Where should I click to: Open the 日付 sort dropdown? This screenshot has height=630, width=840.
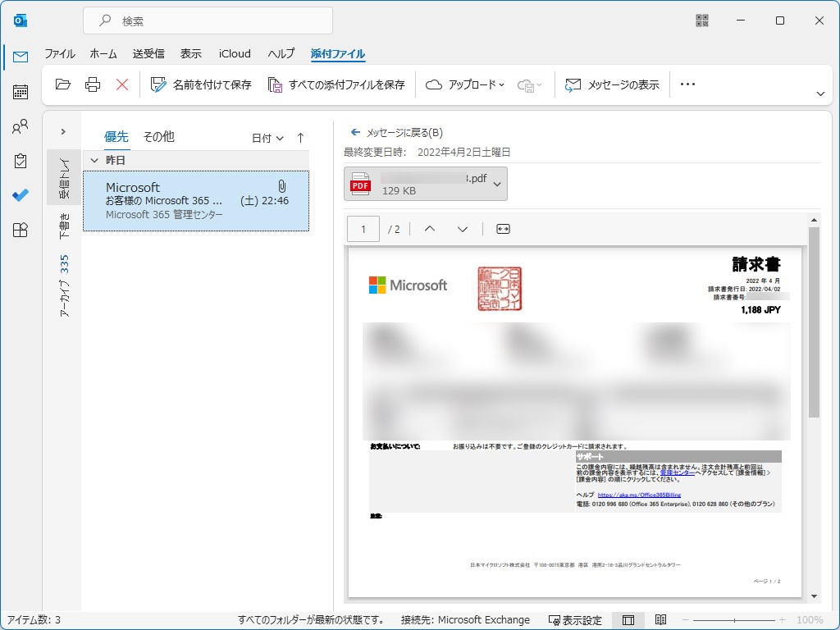266,138
